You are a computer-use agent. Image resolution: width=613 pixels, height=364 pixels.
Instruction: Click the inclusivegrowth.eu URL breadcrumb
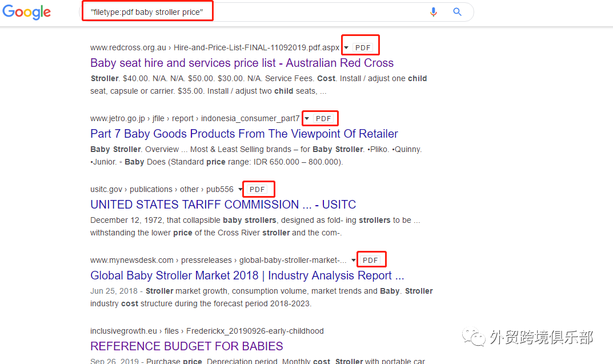pos(207,331)
